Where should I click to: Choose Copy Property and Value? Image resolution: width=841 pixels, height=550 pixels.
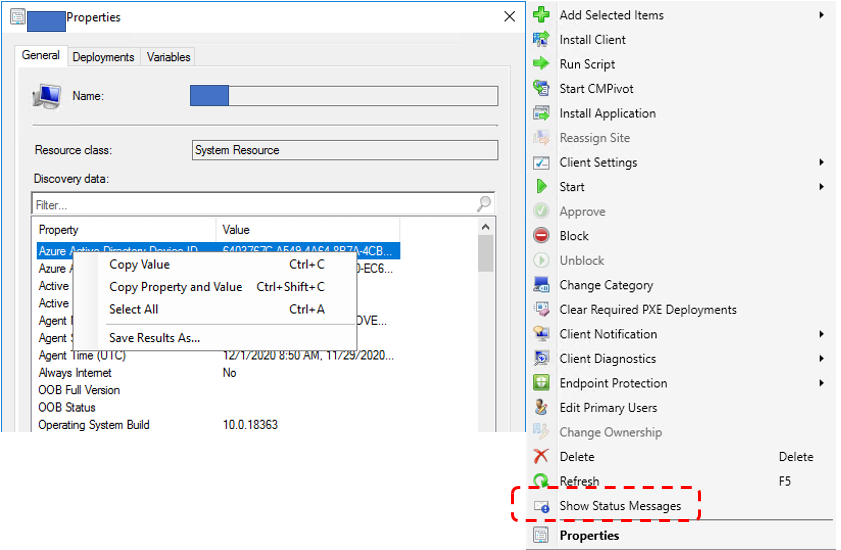pyautogui.click(x=215, y=287)
